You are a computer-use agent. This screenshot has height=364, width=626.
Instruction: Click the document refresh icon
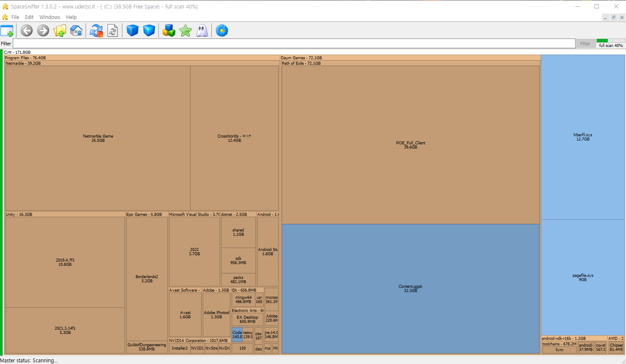(113, 30)
